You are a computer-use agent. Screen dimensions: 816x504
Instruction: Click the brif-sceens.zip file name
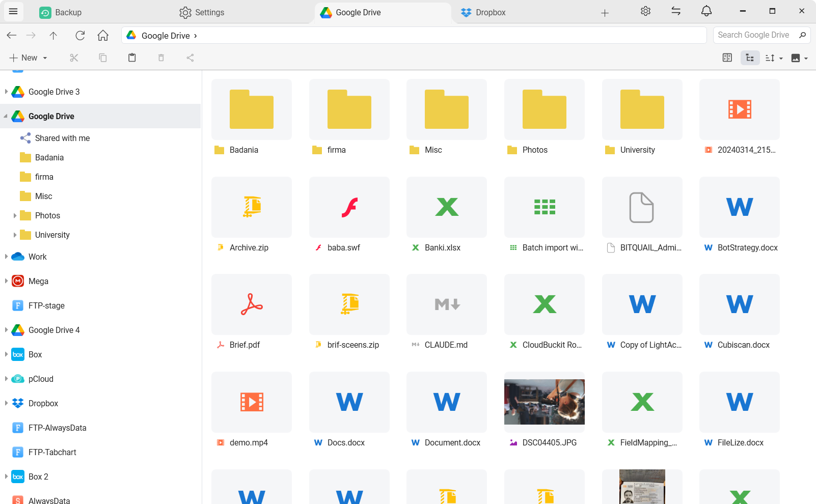353,345
